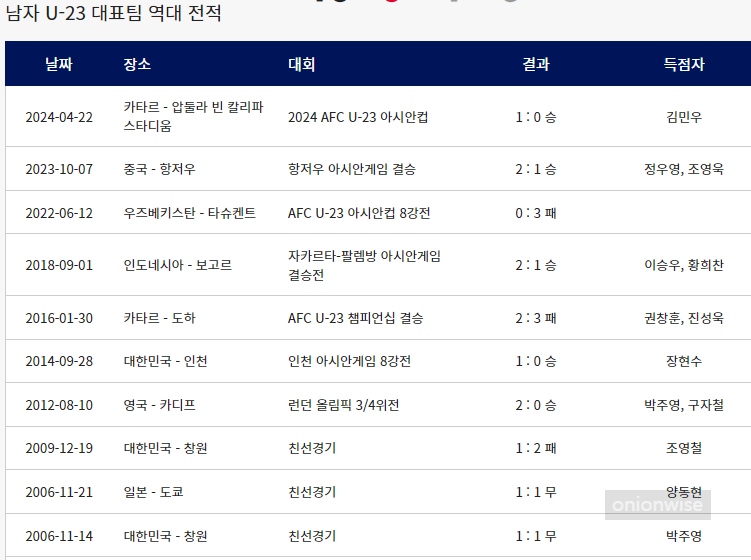This screenshot has height=560, width=751.
Task: Click venue 일본 - 도쿄
Action: pos(153,492)
